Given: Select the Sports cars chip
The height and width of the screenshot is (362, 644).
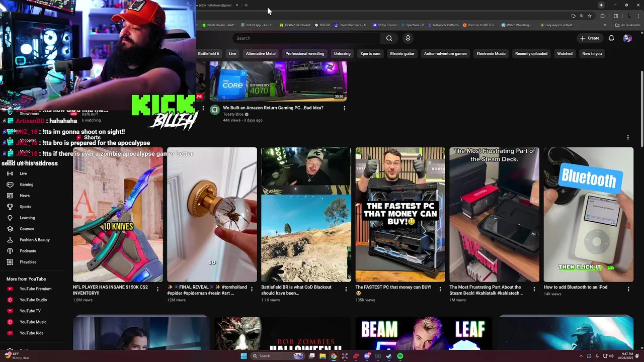Looking at the screenshot, I should click(x=370, y=53).
